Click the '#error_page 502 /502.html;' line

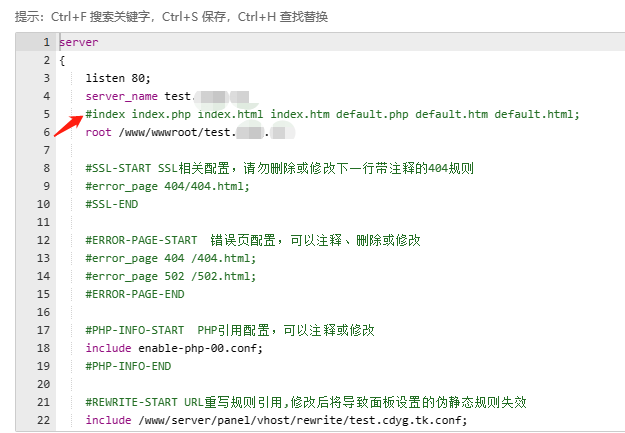click(x=171, y=276)
